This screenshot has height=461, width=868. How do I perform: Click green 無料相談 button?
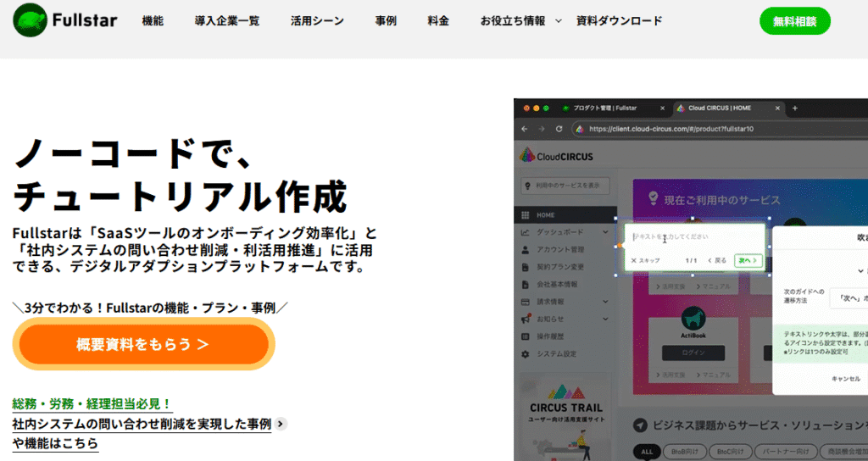pos(795,21)
